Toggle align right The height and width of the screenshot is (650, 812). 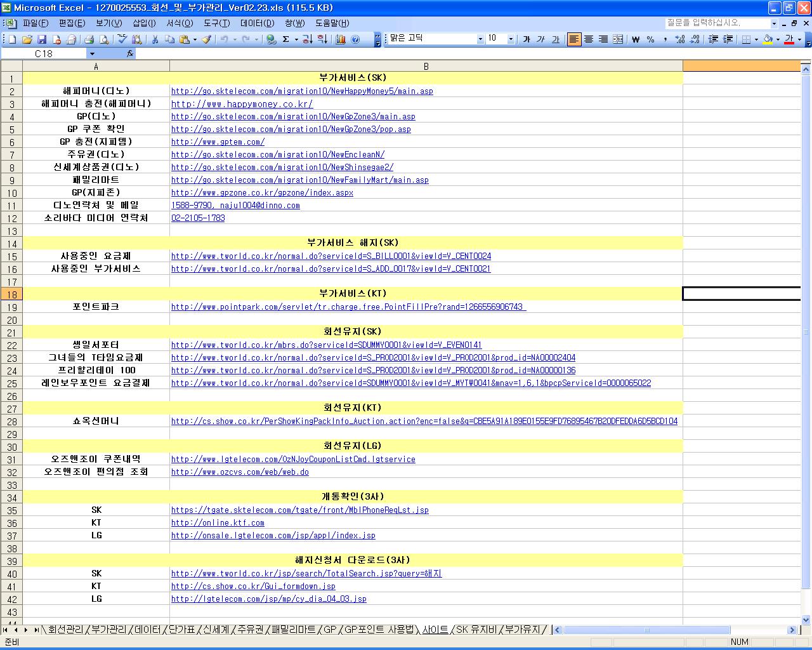(x=603, y=39)
